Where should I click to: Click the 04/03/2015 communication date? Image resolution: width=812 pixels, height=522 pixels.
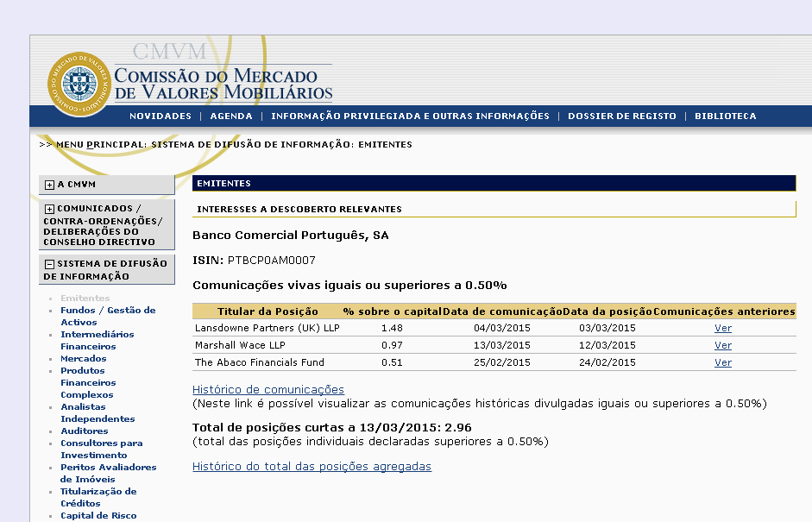(x=502, y=328)
